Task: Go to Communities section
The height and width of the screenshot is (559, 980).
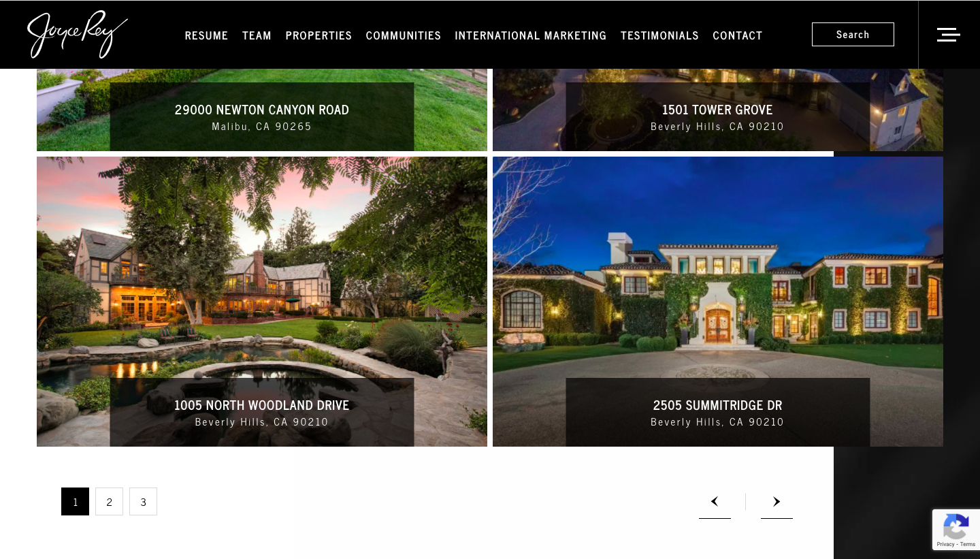Action: (x=404, y=35)
